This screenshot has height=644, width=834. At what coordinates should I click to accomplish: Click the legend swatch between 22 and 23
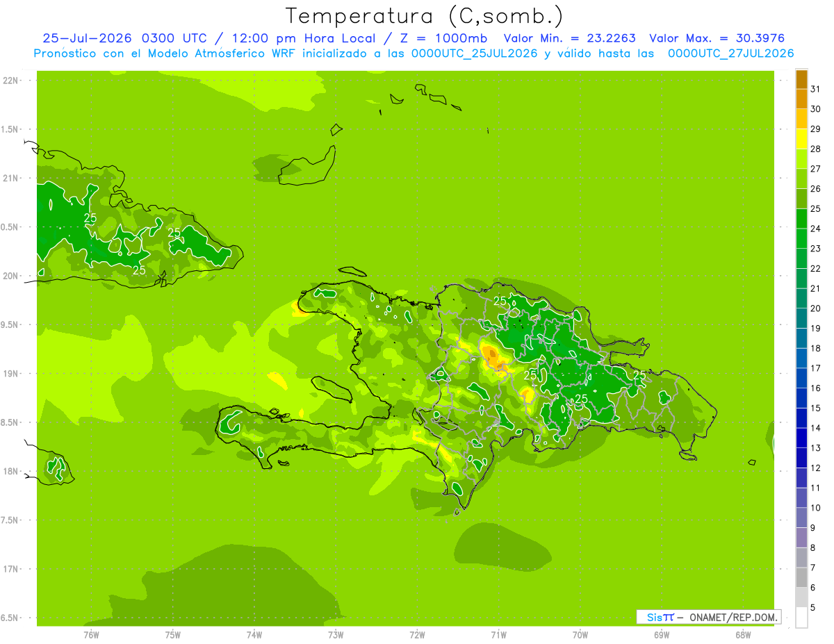coord(801,258)
